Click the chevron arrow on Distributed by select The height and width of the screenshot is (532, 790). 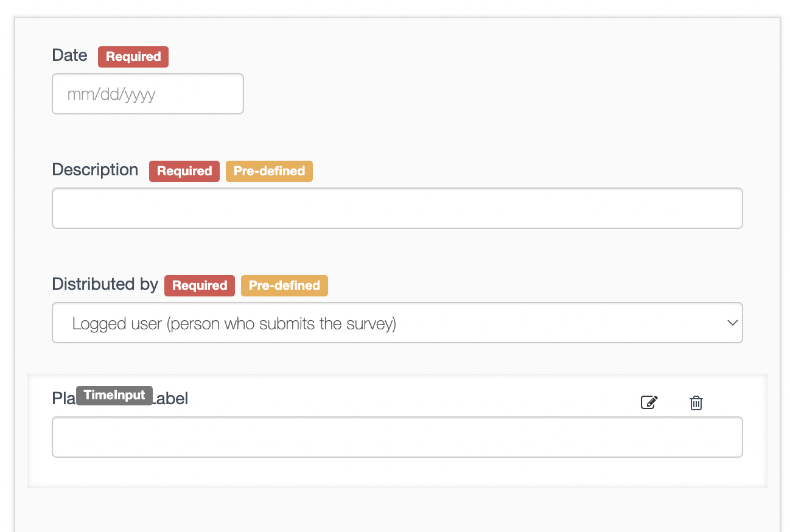click(x=732, y=323)
